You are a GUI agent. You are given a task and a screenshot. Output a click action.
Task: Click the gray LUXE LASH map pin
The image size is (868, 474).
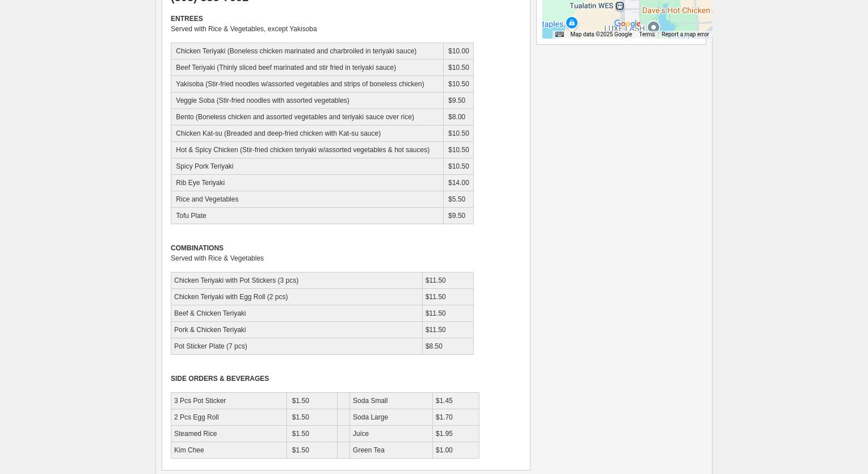tap(654, 27)
